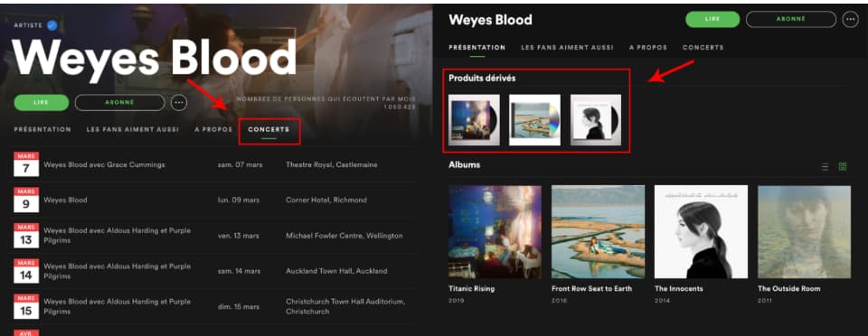
Task: Open the more options button in right panel
Action: [x=850, y=19]
